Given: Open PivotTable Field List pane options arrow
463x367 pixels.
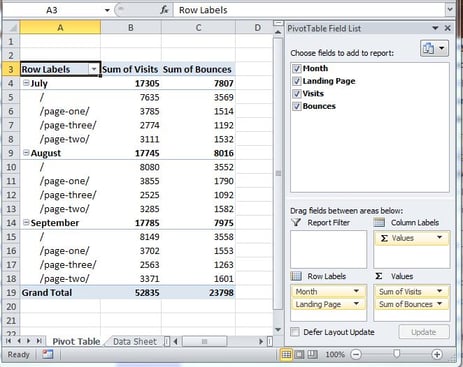Looking at the screenshot, I should (435, 28).
